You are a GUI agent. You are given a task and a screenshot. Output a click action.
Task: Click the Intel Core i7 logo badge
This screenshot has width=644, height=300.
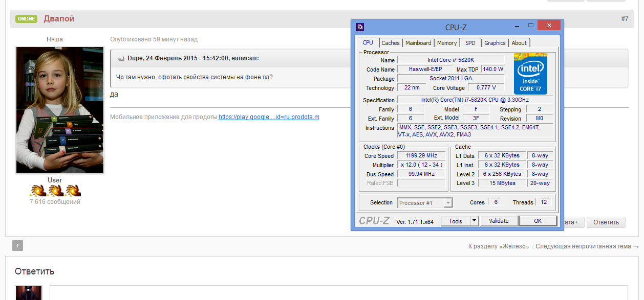click(530, 74)
